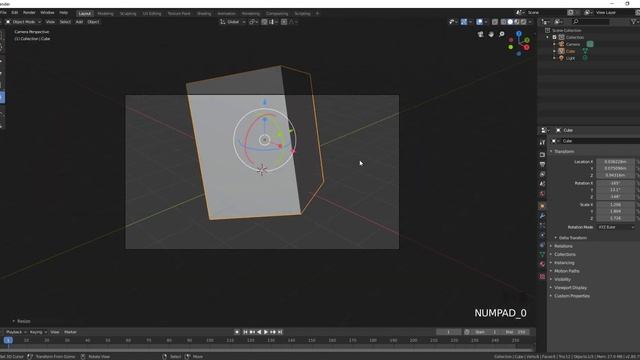The height and width of the screenshot is (360, 640).
Task: Open the viewport Select menu
Action: click(x=65, y=22)
